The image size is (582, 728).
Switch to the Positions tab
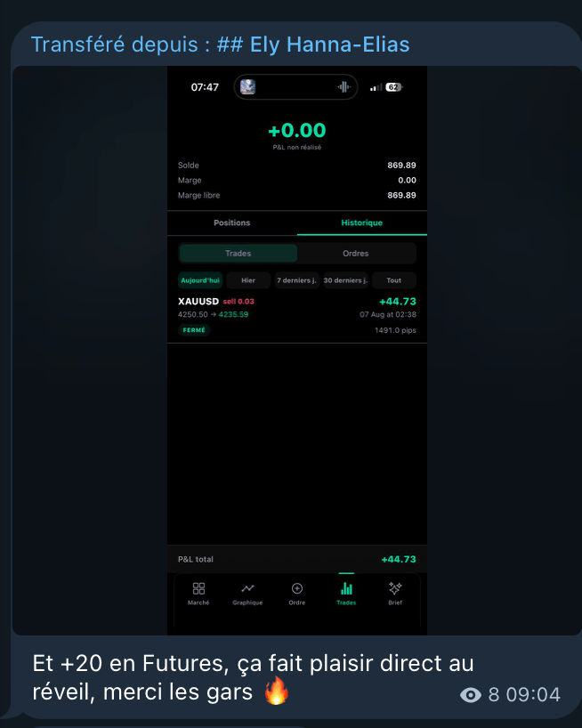(x=232, y=222)
